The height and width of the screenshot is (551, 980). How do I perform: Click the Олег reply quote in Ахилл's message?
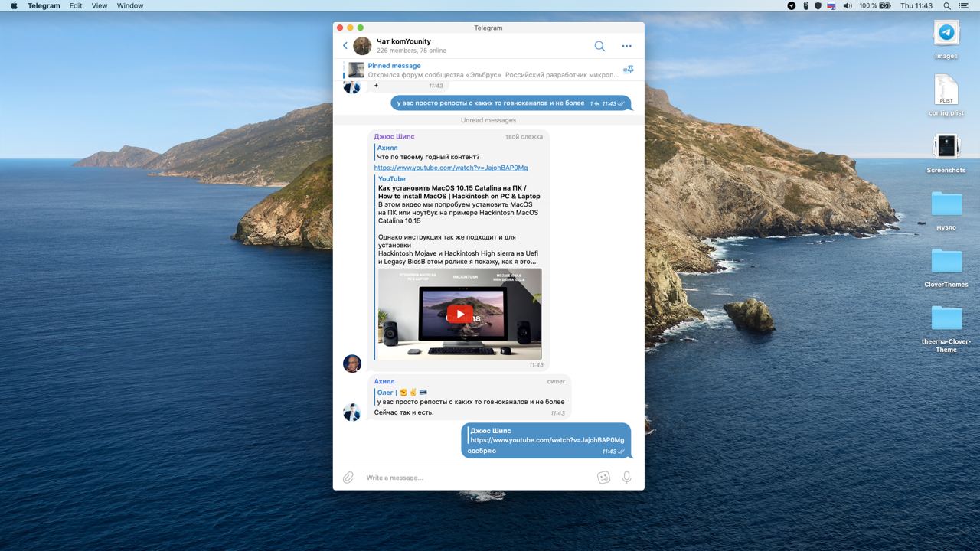pyautogui.click(x=470, y=397)
